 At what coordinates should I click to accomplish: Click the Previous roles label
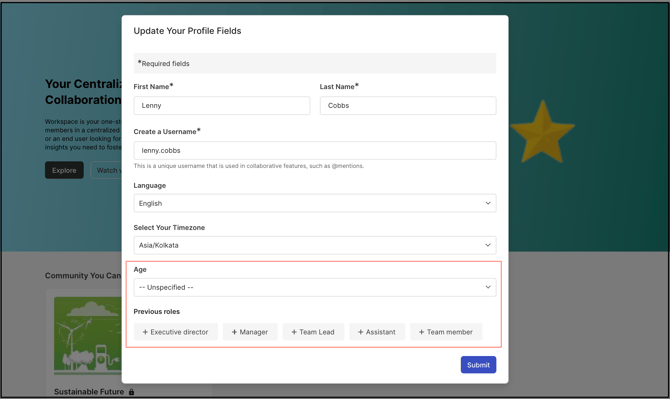coord(157,311)
